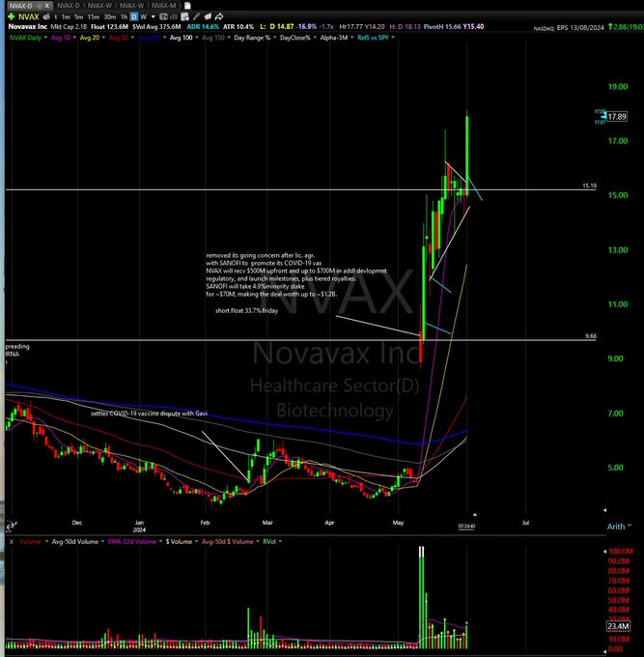Open Avg 20 indicator dropdown
Screen dimensions: 644x657
[x=103, y=38]
